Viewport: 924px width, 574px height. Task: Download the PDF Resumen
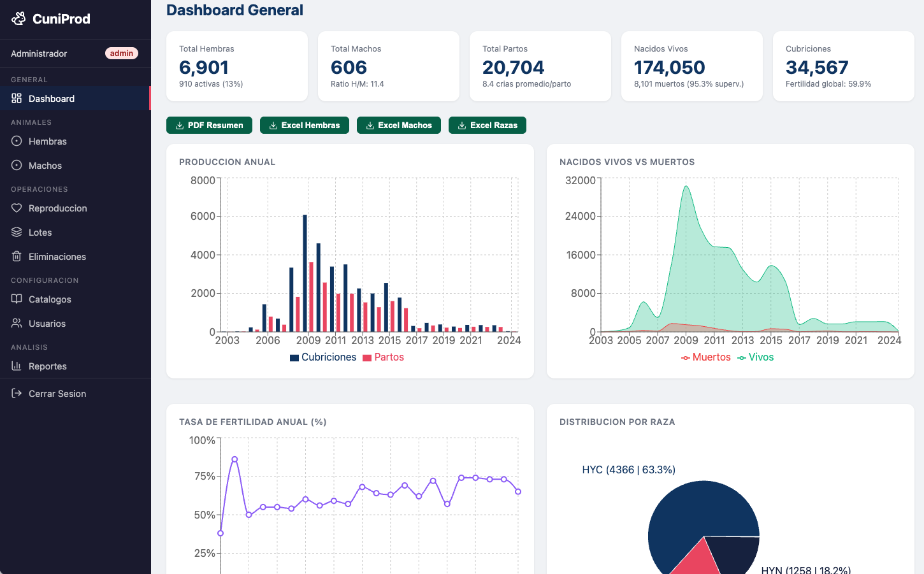pyautogui.click(x=209, y=126)
